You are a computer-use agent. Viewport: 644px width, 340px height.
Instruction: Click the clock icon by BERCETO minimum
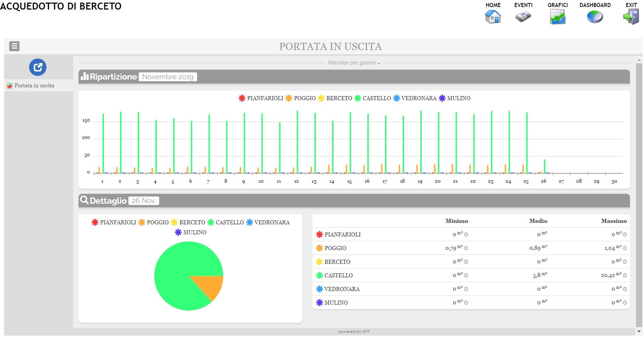click(x=466, y=262)
